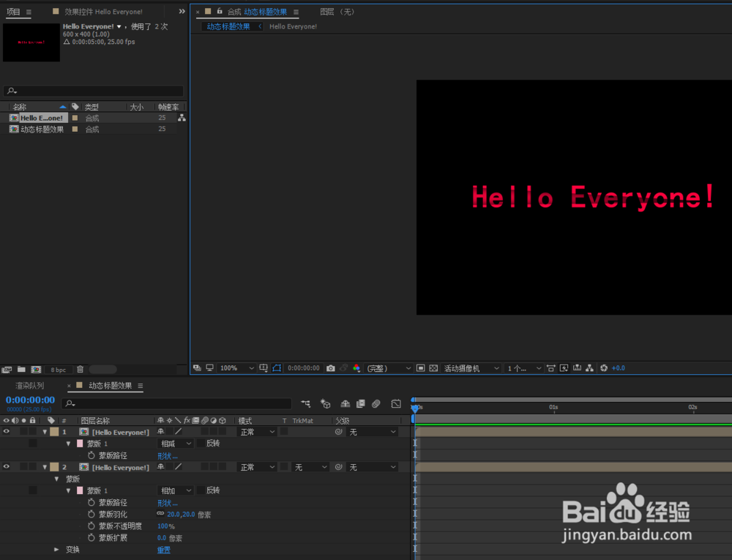The image size is (732, 560).
Task: Toggle shy switch on layer 1
Action: click(160, 432)
